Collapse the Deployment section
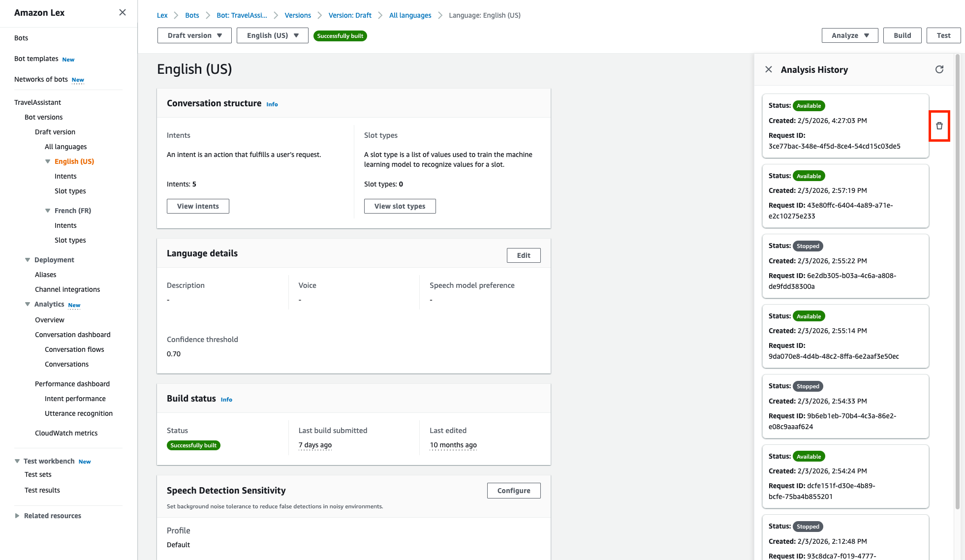The image size is (965, 560). coord(28,260)
